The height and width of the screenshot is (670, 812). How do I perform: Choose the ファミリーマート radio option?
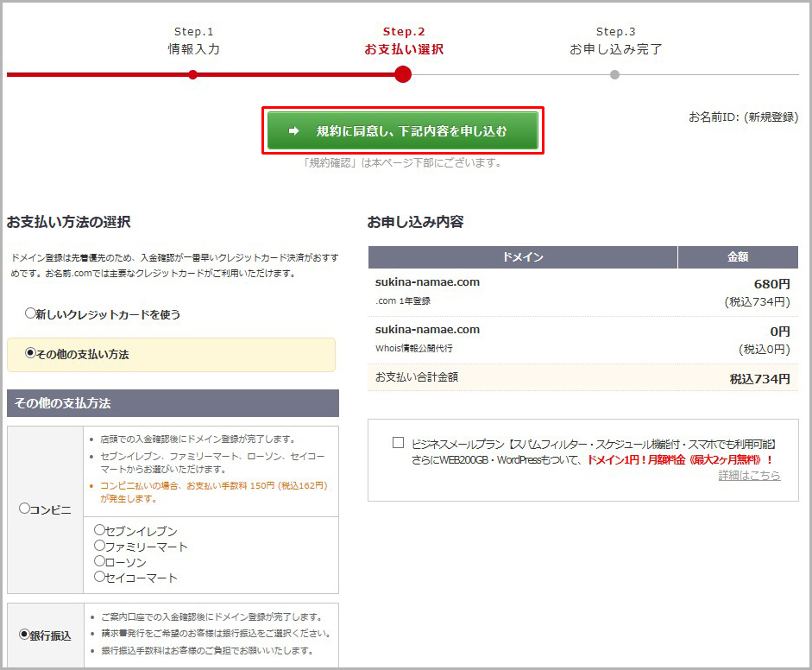click(99, 546)
